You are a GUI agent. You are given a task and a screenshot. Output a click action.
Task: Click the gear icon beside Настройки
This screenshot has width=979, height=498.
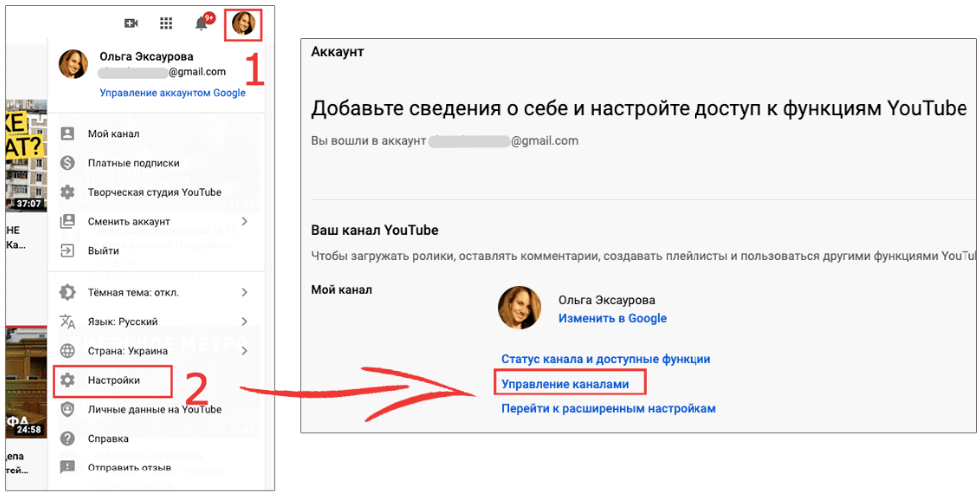(x=67, y=380)
